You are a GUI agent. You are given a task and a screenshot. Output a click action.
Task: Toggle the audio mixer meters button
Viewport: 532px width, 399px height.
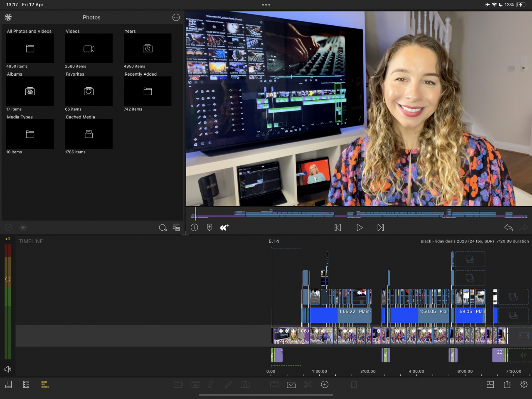click(x=45, y=384)
